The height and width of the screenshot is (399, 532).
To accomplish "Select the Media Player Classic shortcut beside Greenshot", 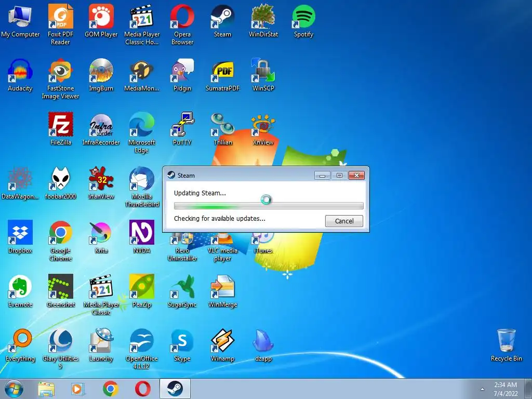I will point(101,295).
